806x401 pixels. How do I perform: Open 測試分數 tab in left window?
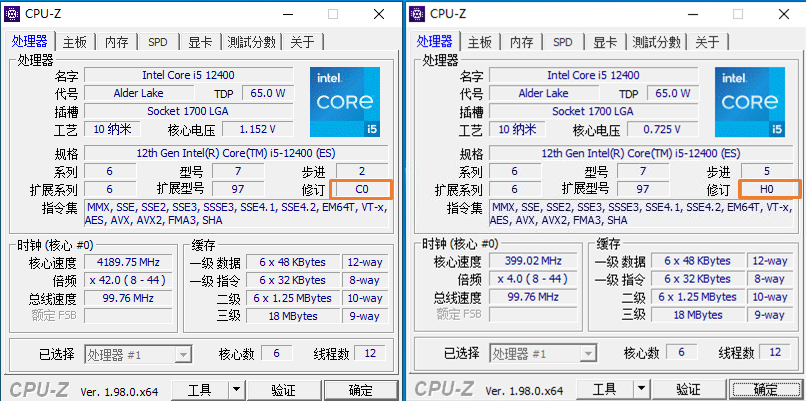252,42
